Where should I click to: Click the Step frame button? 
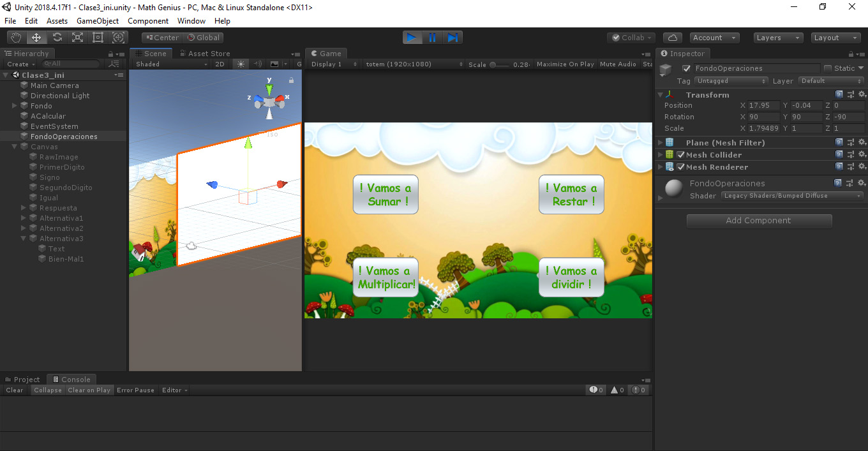[453, 38]
